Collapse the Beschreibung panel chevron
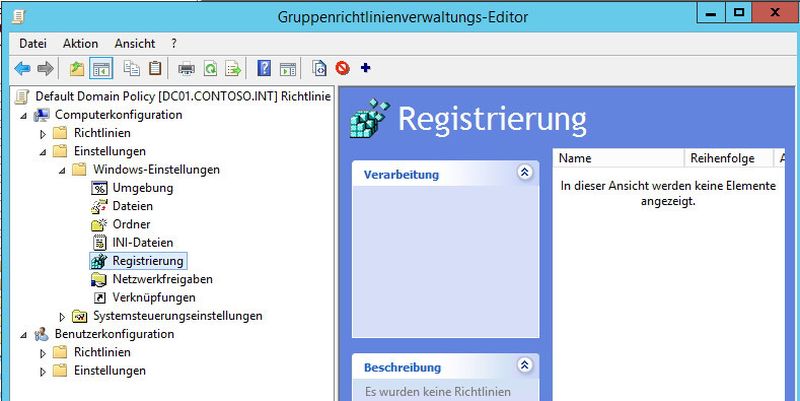Screen dimensions: 800x401 click(524, 365)
